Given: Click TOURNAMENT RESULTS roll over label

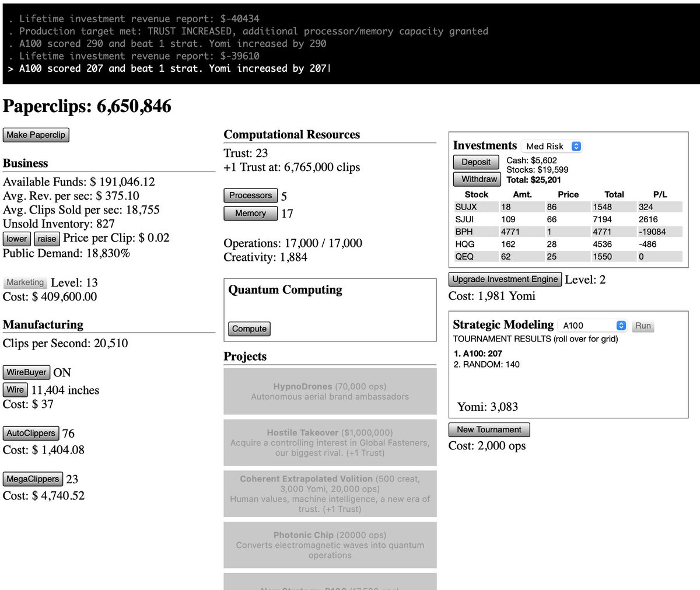Looking at the screenshot, I should (535, 338).
